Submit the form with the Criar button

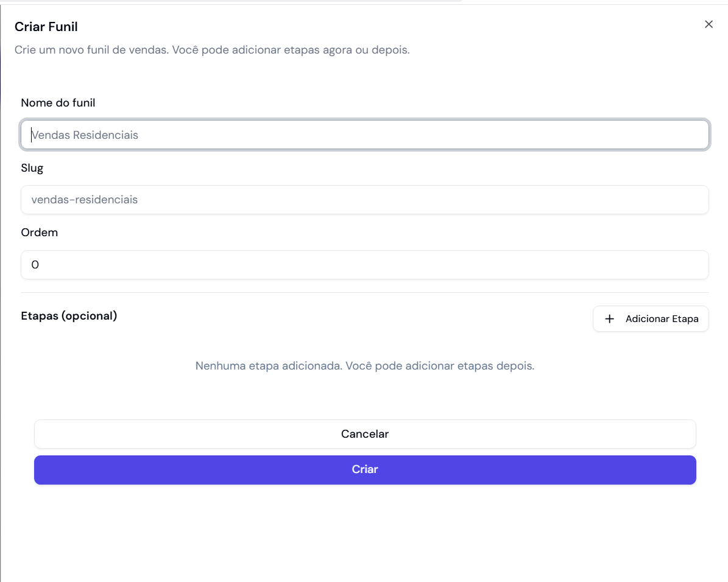tap(364, 469)
